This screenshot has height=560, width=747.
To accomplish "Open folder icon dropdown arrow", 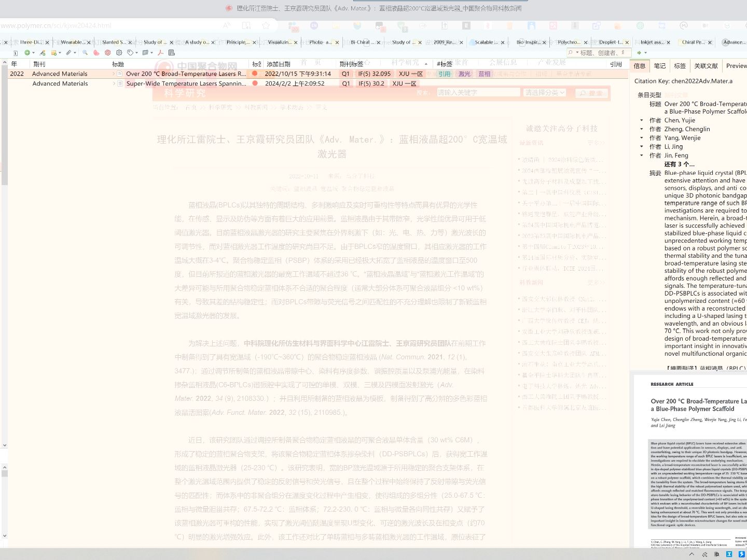I will point(151,52).
